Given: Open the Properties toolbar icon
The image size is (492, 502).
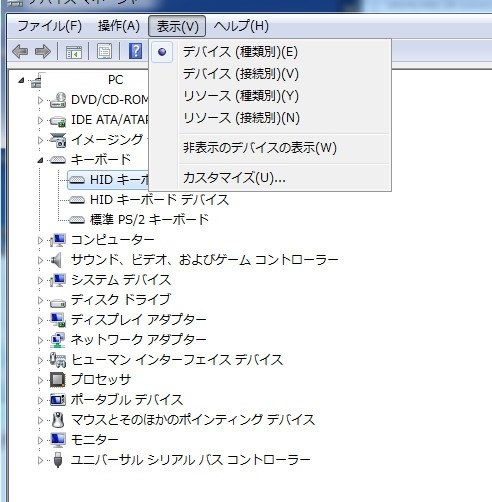Looking at the screenshot, I should 104,52.
